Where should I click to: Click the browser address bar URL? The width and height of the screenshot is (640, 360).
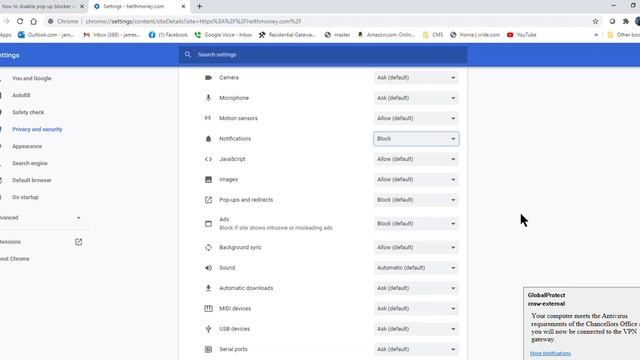point(193,21)
